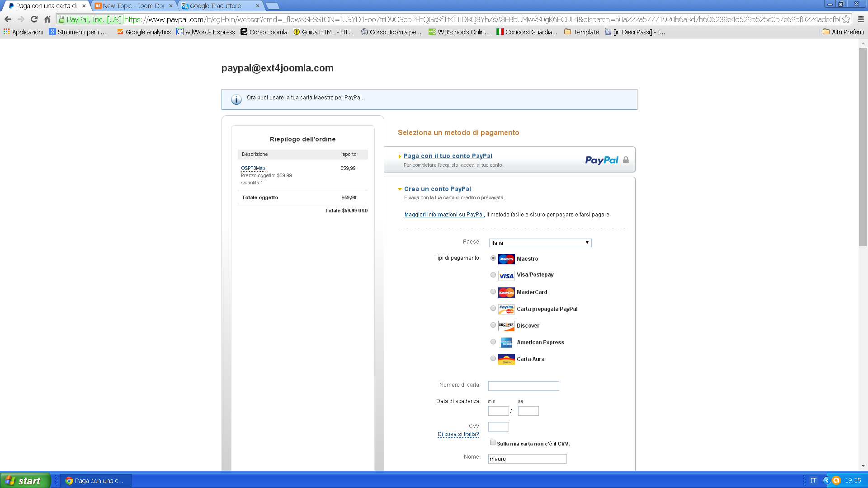868x488 pixels.
Task: Open a new browser tab
Action: tap(273, 6)
